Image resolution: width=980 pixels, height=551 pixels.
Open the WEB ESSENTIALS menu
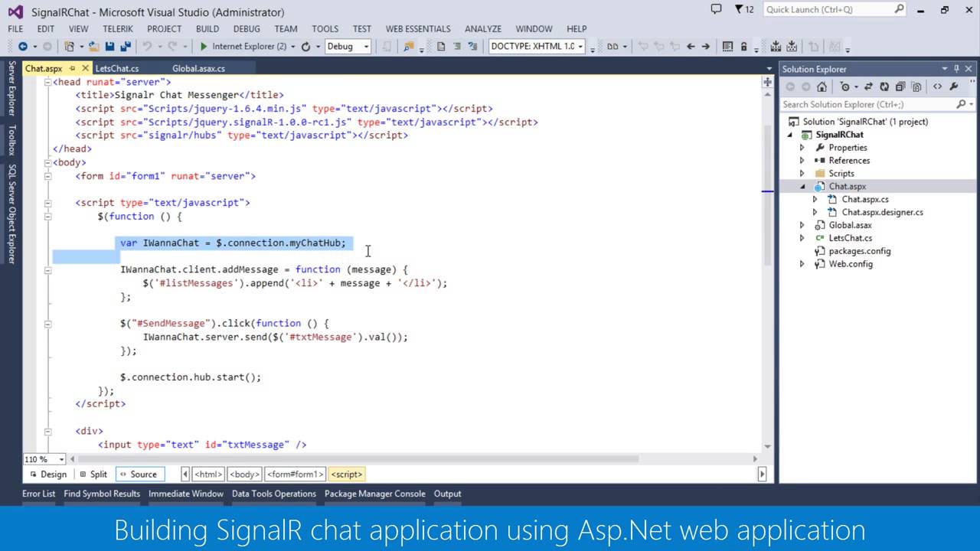(417, 29)
